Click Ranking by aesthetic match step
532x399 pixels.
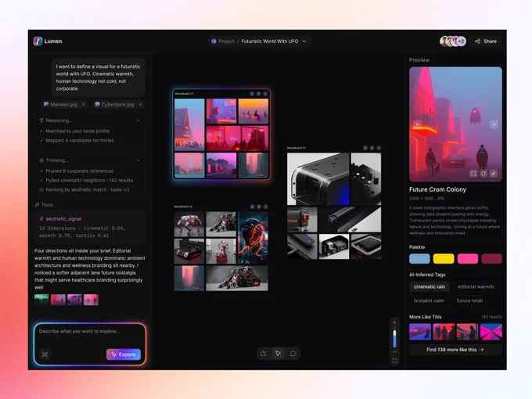87,189
